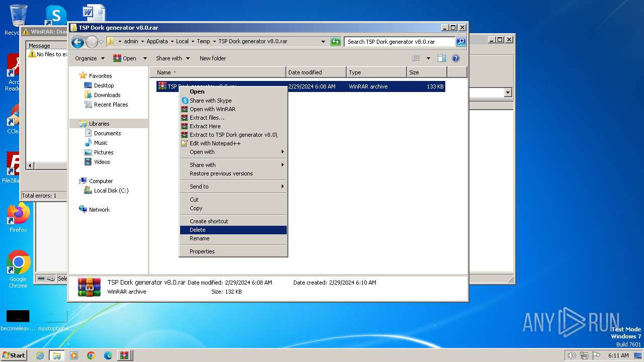Click the Open toolbar button
The image size is (644, 362).
[125, 58]
